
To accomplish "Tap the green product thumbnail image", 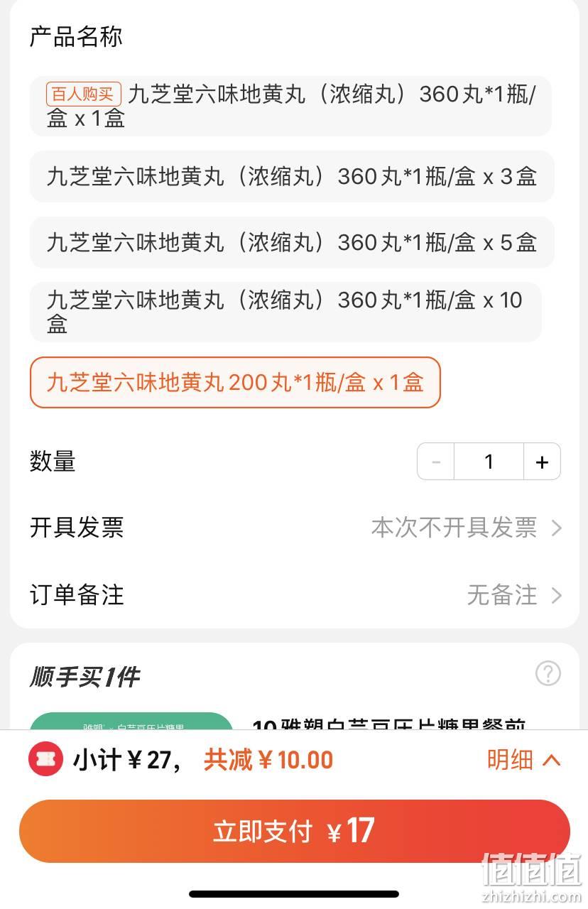I will tap(131, 721).
